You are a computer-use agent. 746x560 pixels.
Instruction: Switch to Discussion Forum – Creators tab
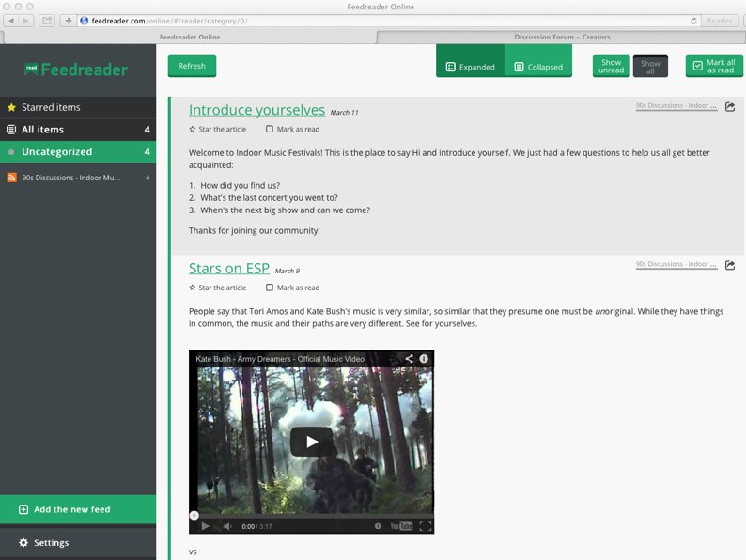pyautogui.click(x=561, y=37)
